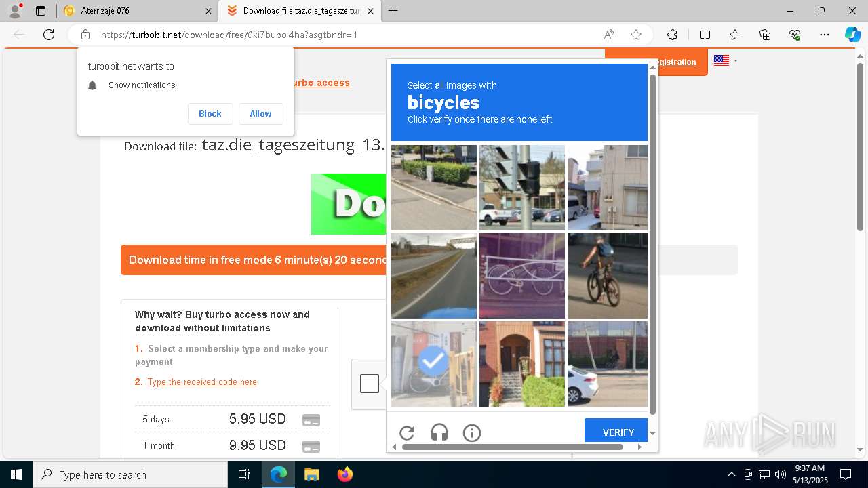The width and height of the screenshot is (868, 488).
Task: Click the 9.95 USD price
Action: (x=258, y=445)
